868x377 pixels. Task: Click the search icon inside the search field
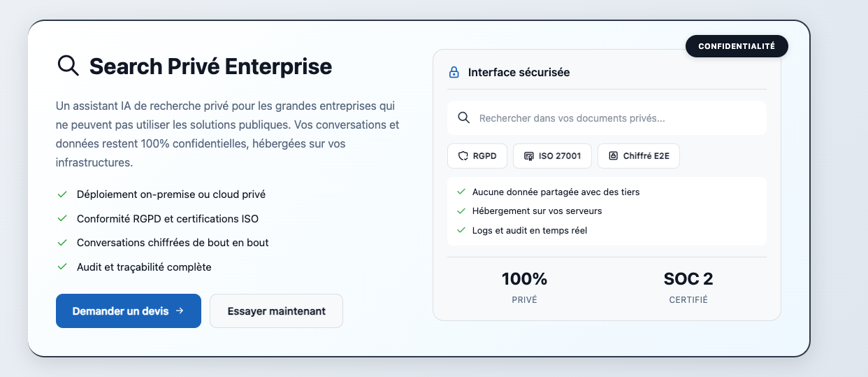click(x=463, y=118)
